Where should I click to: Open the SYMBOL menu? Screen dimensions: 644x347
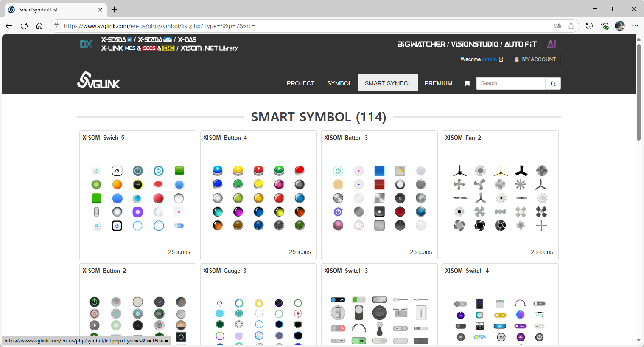pos(339,83)
